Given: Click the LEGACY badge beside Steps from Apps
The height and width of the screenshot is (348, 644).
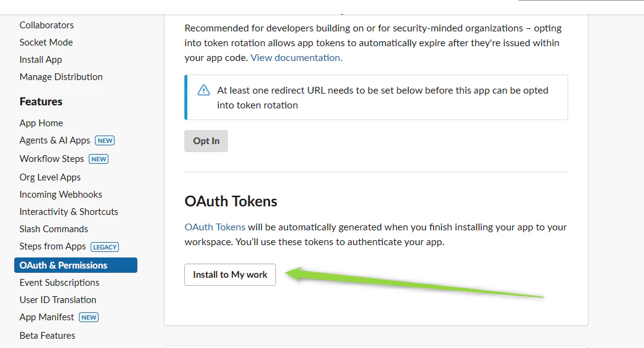Looking at the screenshot, I should tap(105, 247).
